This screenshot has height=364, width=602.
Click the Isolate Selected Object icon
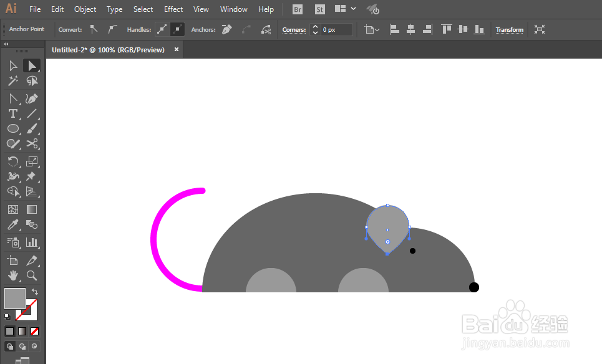540,29
